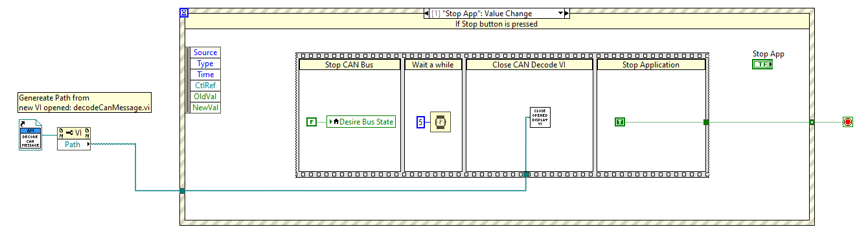Click the path tunnel on the sequence structure
Image resolution: width=868 pixels, height=238 pixels.
(527, 174)
